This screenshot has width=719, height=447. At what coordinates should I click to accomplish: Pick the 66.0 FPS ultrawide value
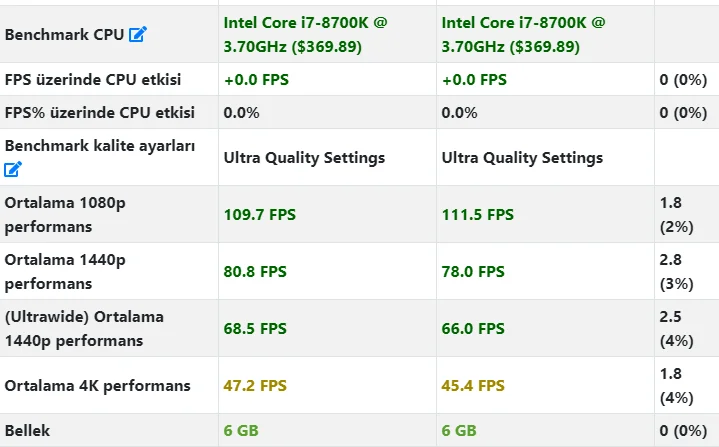coord(473,328)
